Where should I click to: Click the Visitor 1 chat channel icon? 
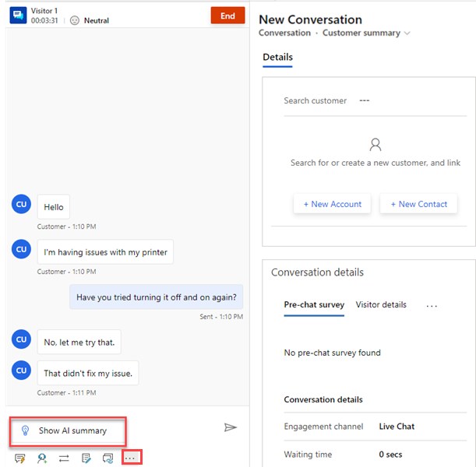18,15
